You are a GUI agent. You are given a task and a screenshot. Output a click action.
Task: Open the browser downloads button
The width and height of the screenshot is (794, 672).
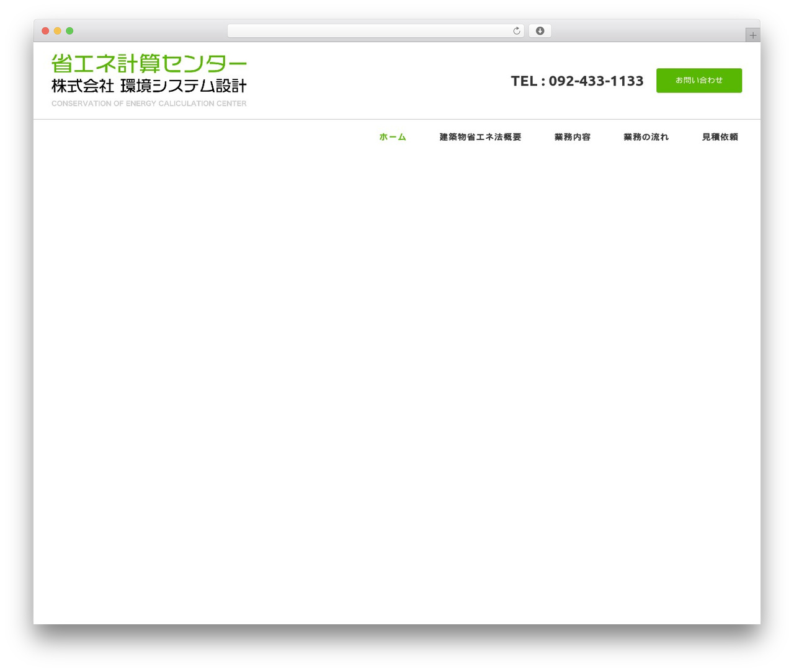pos(540,31)
